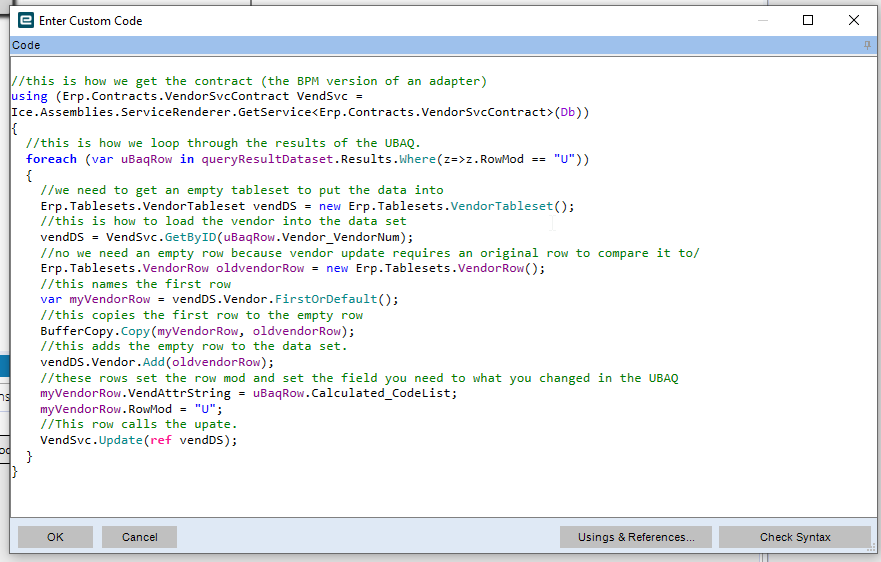Click the 'foreach' keyword in code

[x=51, y=159]
